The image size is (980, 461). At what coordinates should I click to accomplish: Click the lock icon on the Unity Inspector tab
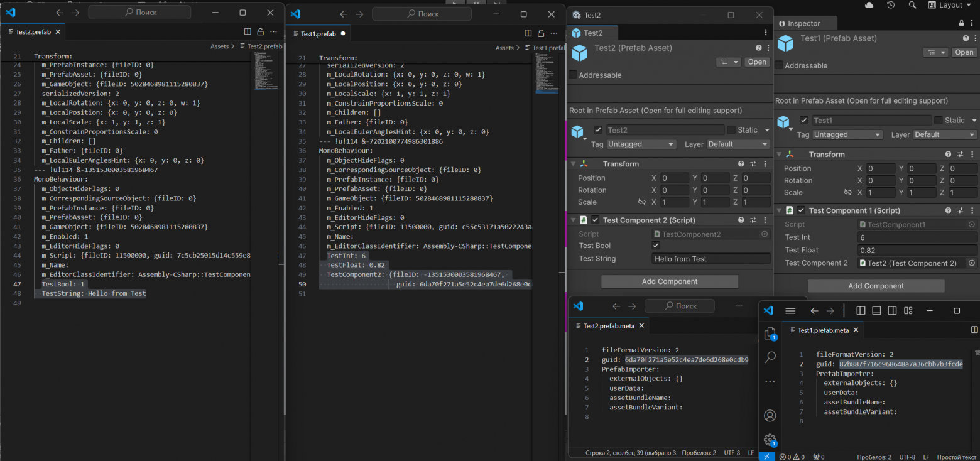[961, 23]
